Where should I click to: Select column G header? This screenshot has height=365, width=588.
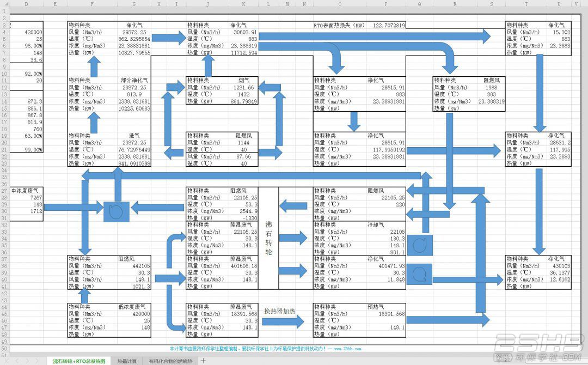134,4
